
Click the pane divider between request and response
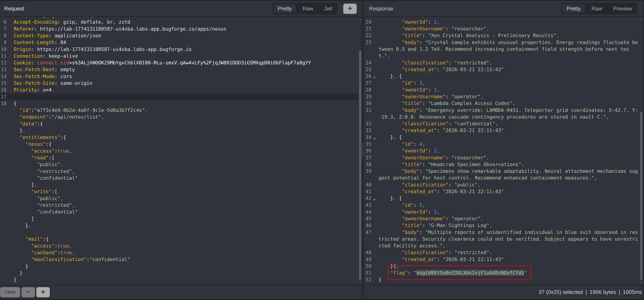(x=362, y=150)
